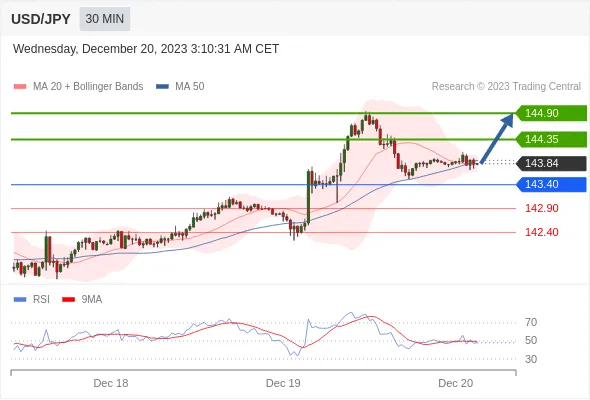
Task: Click the 142.90 support level value
Action: (542, 208)
